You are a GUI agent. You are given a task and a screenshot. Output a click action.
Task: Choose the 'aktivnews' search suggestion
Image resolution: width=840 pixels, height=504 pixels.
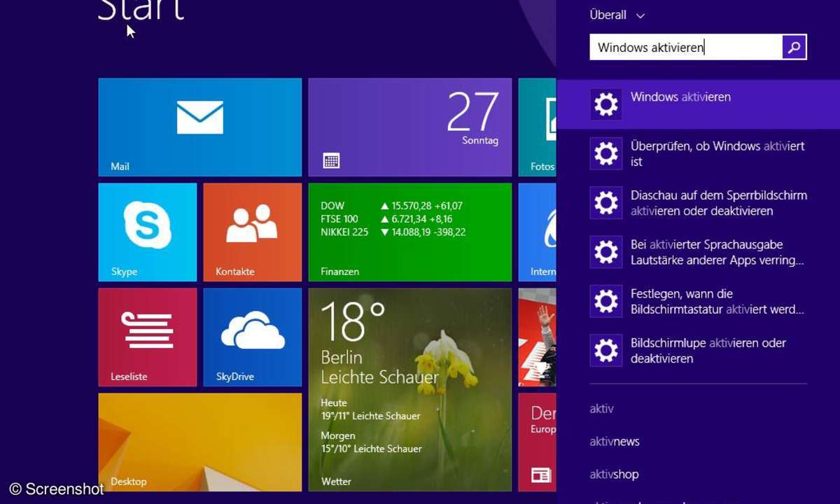[x=615, y=442]
